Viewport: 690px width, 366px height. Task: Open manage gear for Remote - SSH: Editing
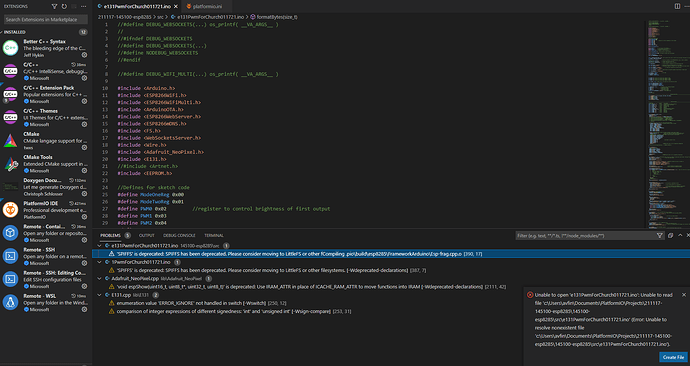84,286
